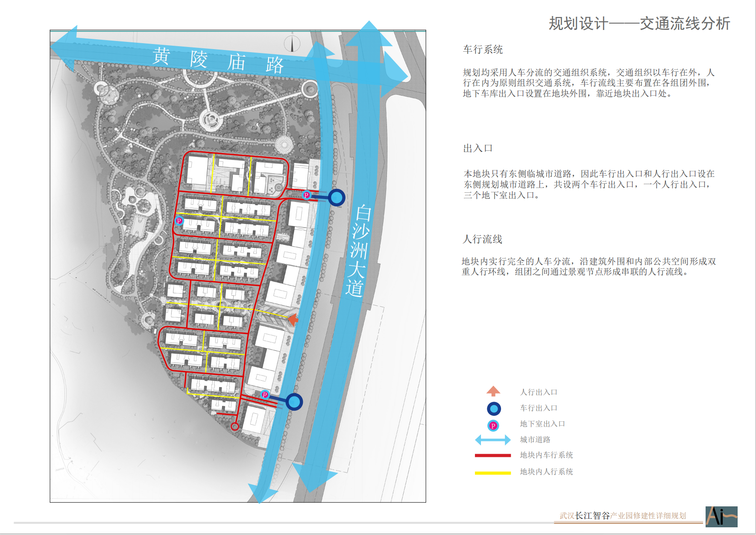Click the pink P marker beside the northern vehicle entrance
756x535 pixels.
[306, 195]
